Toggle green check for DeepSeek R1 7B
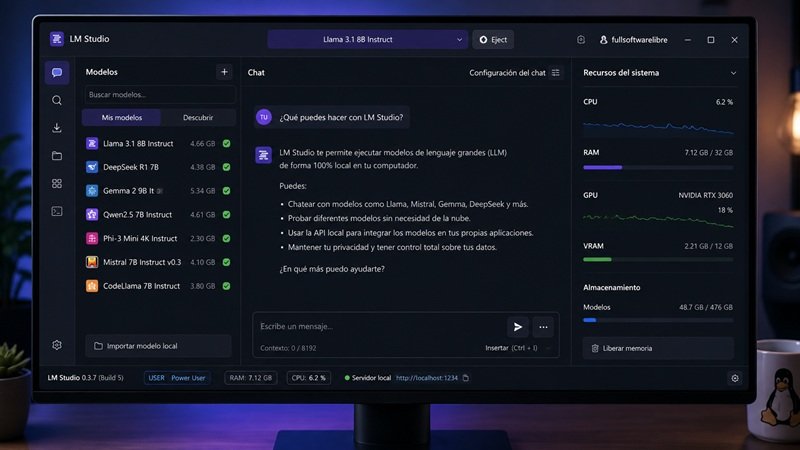The height and width of the screenshot is (450, 800). pyautogui.click(x=227, y=167)
